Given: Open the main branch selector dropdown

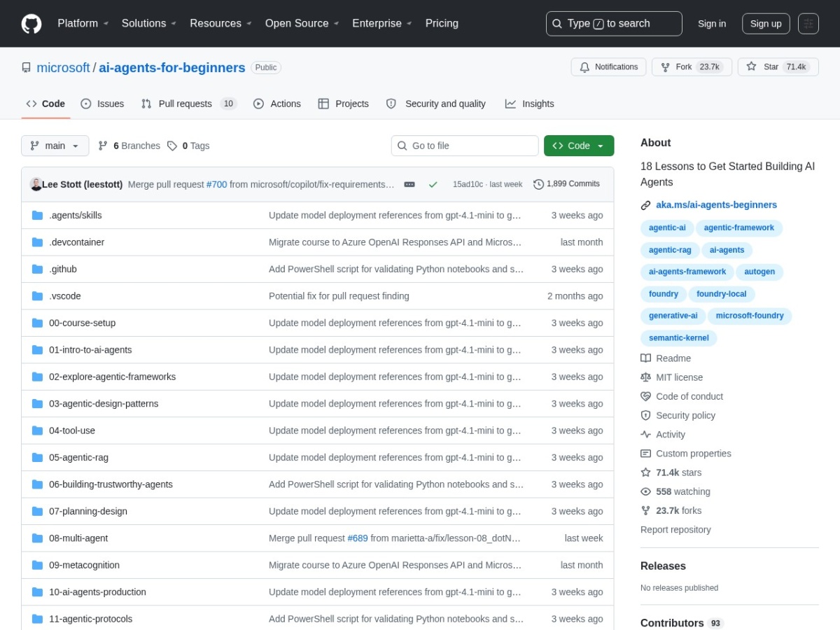Looking at the screenshot, I should point(55,146).
